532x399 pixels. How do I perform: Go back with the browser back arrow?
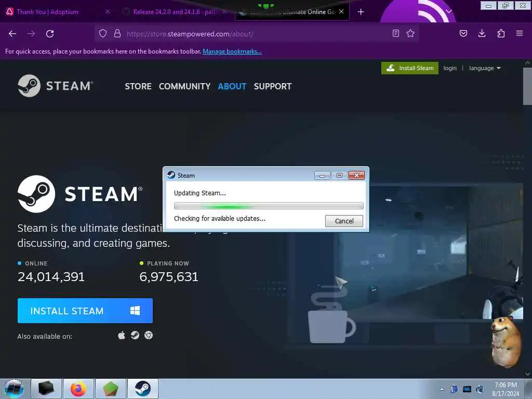click(12, 34)
